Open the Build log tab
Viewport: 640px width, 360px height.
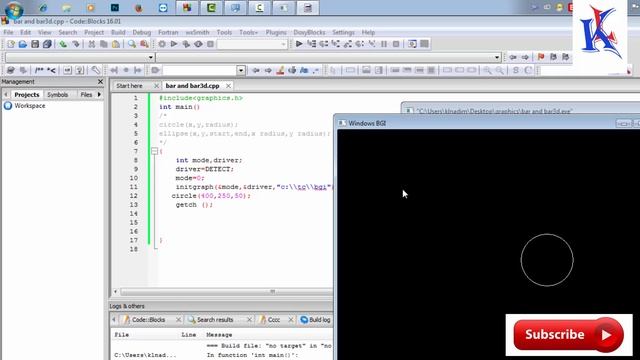point(316,320)
